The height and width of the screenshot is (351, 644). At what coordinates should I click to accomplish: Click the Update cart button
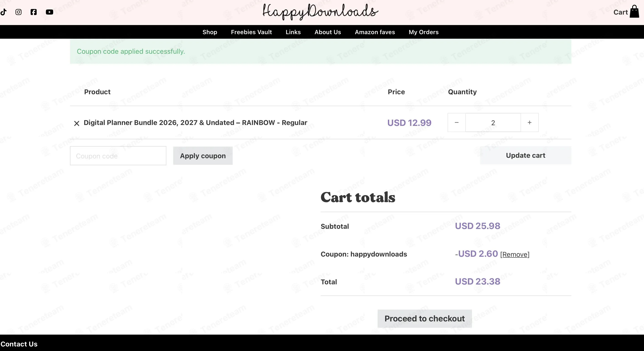click(x=526, y=155)
